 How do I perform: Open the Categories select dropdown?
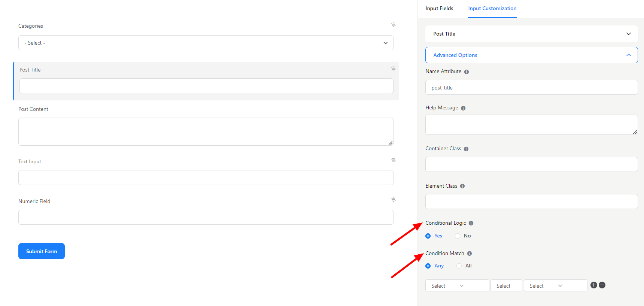coord(206,43)
